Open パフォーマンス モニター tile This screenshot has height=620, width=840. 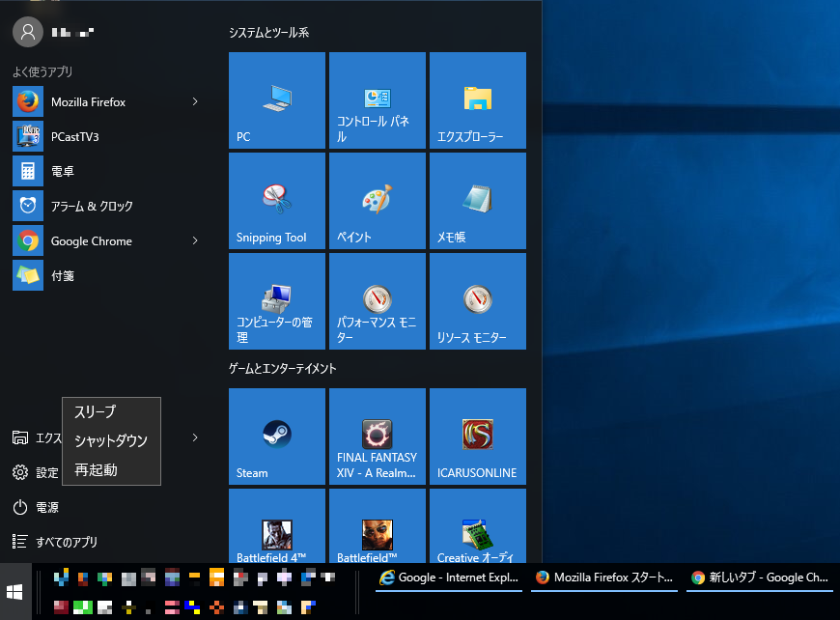pos(378,301)
